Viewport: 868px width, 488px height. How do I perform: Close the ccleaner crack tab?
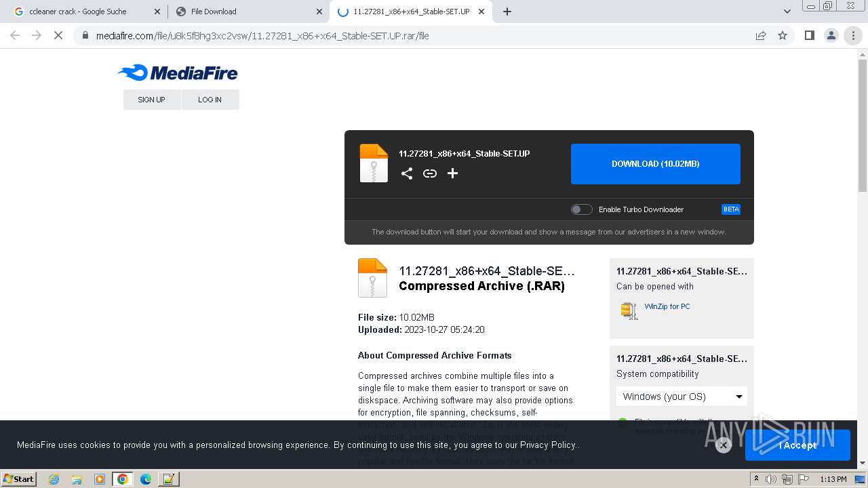pos(157,12)
